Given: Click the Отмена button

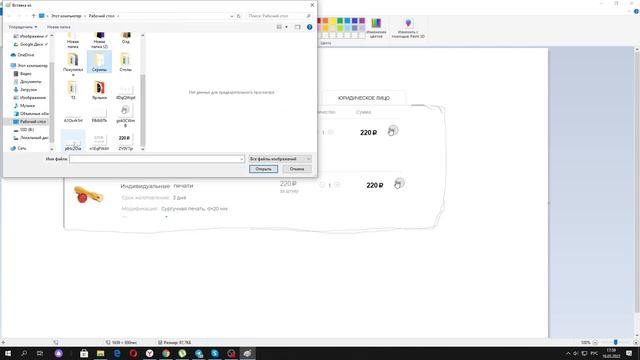Looking at the screenshot, I should click(x=297, y=169).
